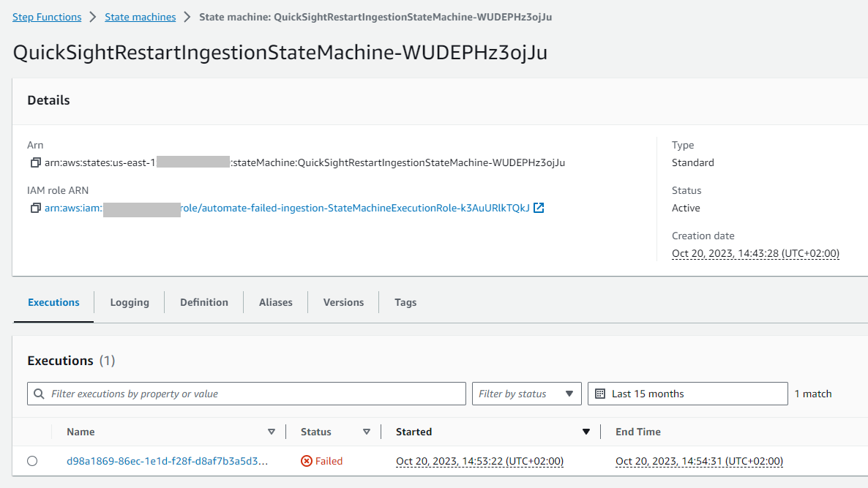Click the End Time Oct 20, 2023, 14:54:31
This screenshot has height=488, width=868.
click(699, 461)
